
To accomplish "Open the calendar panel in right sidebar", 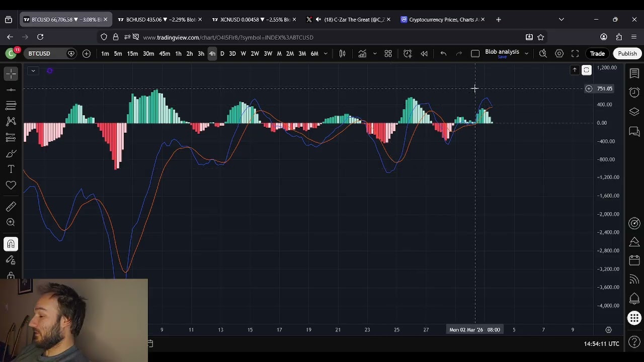I will tap(634, 260).
